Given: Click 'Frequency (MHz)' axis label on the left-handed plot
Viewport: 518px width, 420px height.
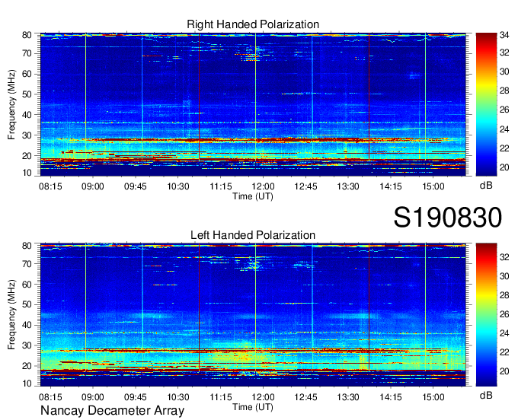Looking at the screenshot, I should tap(11, 315).
